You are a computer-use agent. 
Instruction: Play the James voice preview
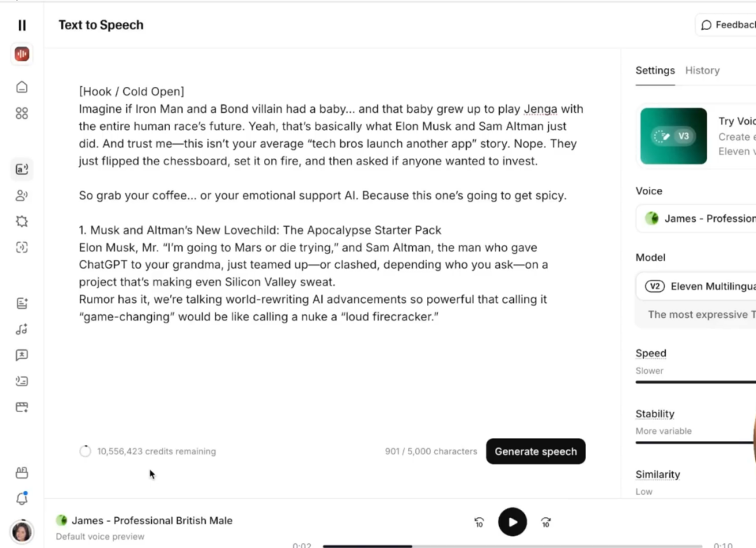(512, 522)
